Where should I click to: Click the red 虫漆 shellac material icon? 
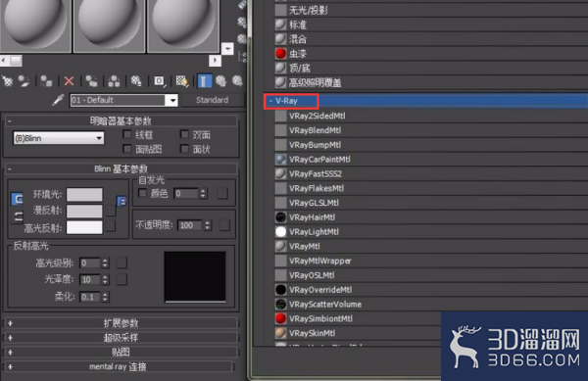[x=280, y=54]
